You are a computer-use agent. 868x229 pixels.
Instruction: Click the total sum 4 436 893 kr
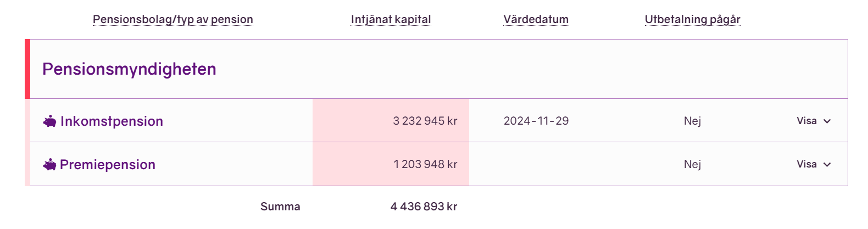pyautogui.click(x=424, y=206)
